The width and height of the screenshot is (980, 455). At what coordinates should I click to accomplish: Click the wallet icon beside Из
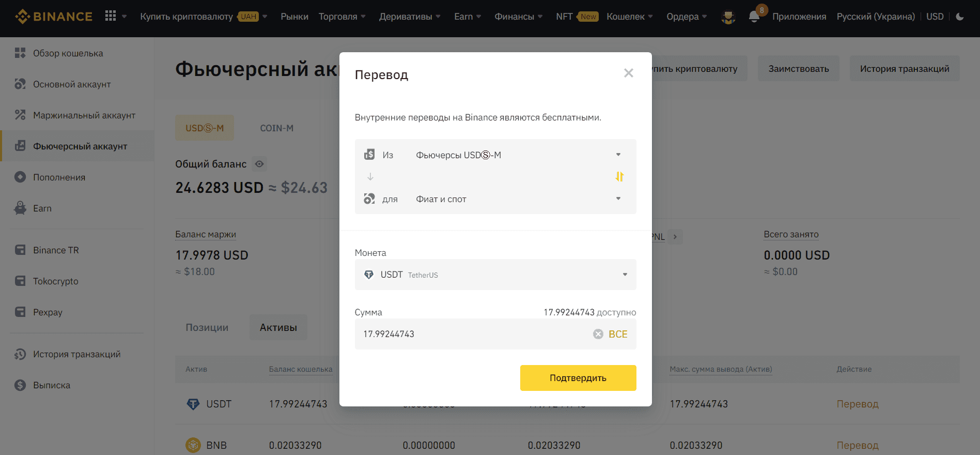pyautogui.click(x=369, y=155)
